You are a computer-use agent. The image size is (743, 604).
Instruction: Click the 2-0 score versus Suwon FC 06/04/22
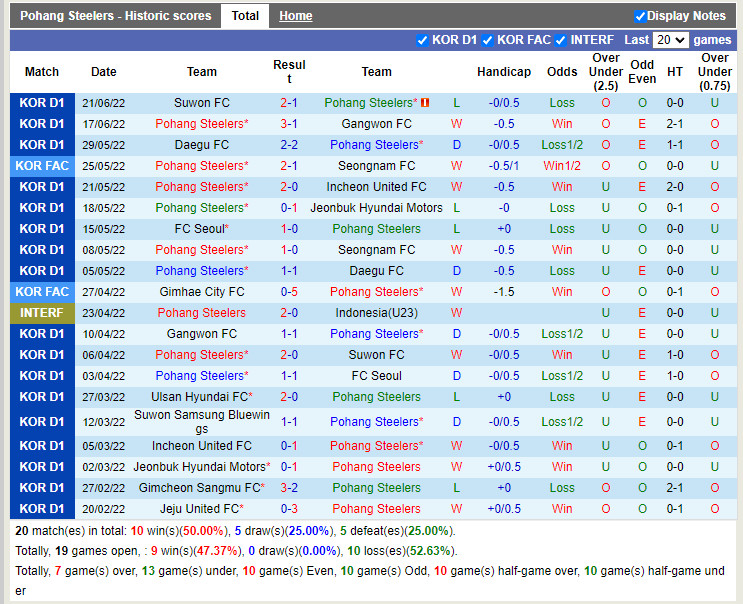point(289,355)
